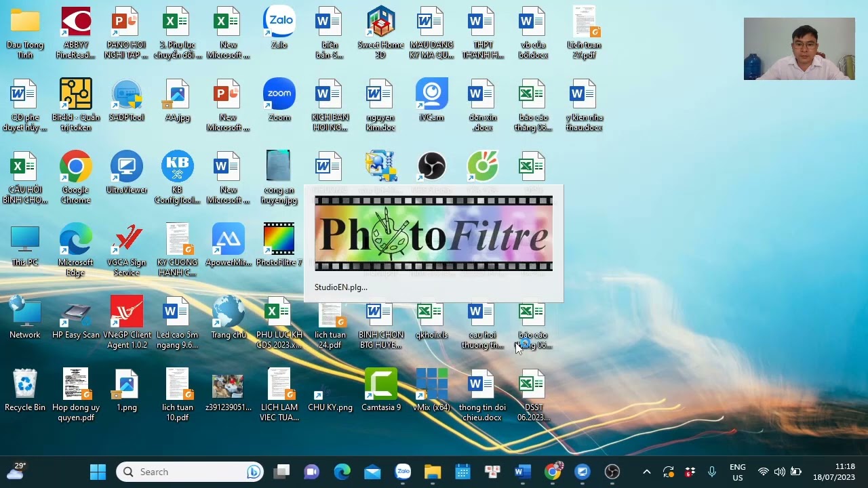Open Coc Coc browser desktop icon
Screen dimensions: 868x488
482,167
